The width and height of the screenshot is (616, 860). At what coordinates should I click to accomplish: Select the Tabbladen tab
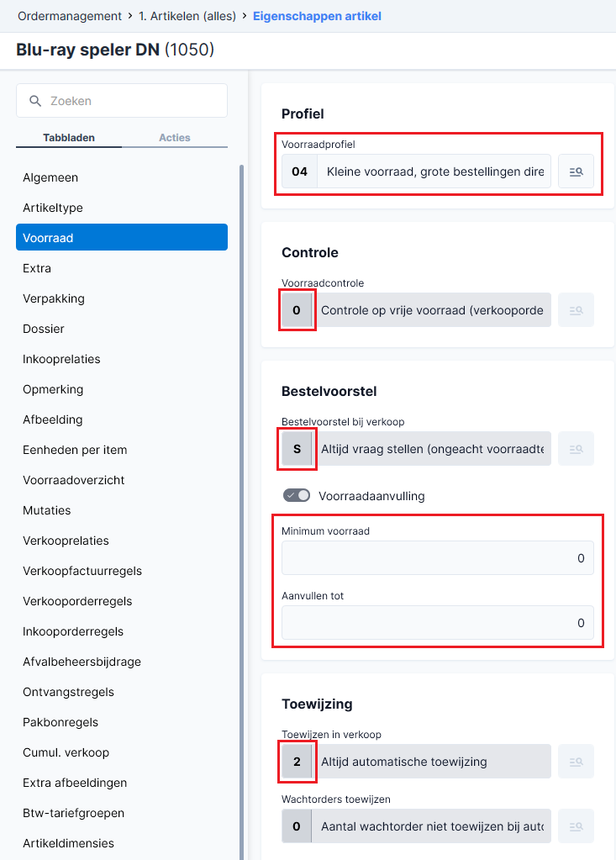[69, 138]
